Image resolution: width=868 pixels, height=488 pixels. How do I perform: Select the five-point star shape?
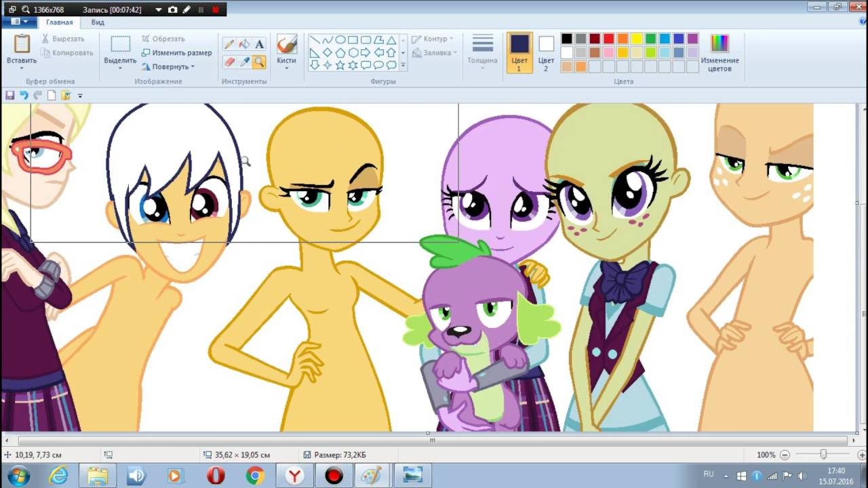tap(340, 65)
